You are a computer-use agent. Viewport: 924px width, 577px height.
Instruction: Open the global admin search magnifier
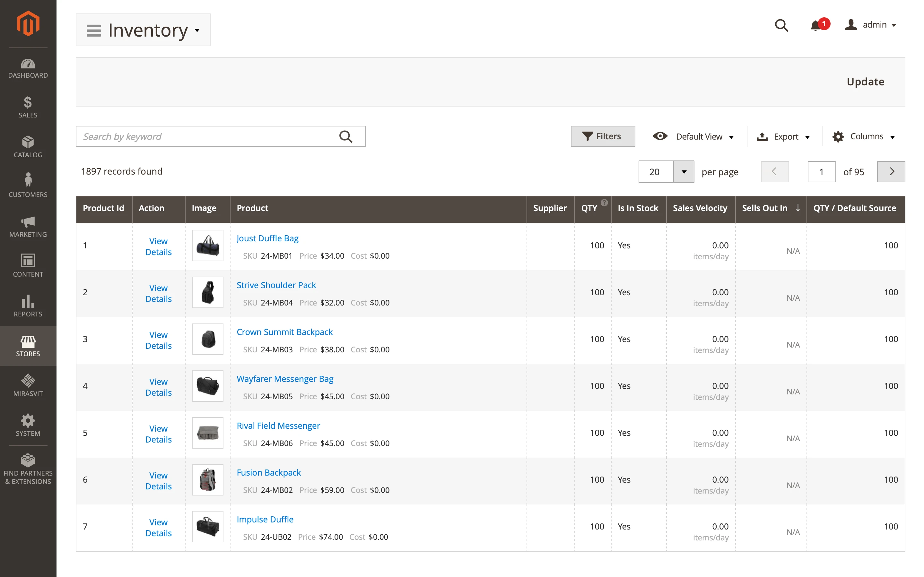pos(781,25)
